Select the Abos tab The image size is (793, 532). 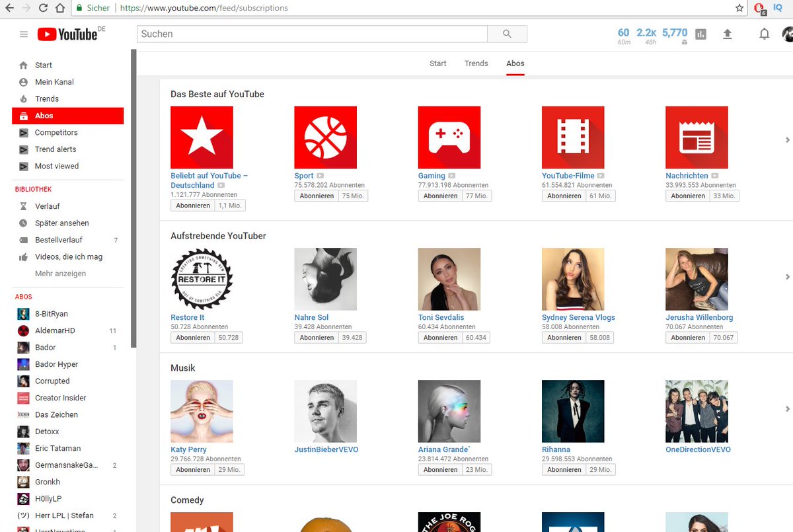click(515, 63)
